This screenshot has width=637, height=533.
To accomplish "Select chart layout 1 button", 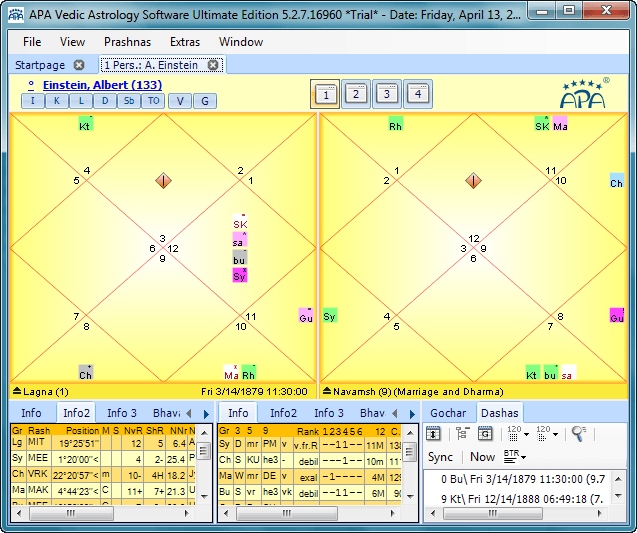I will [x=325, y=94].
